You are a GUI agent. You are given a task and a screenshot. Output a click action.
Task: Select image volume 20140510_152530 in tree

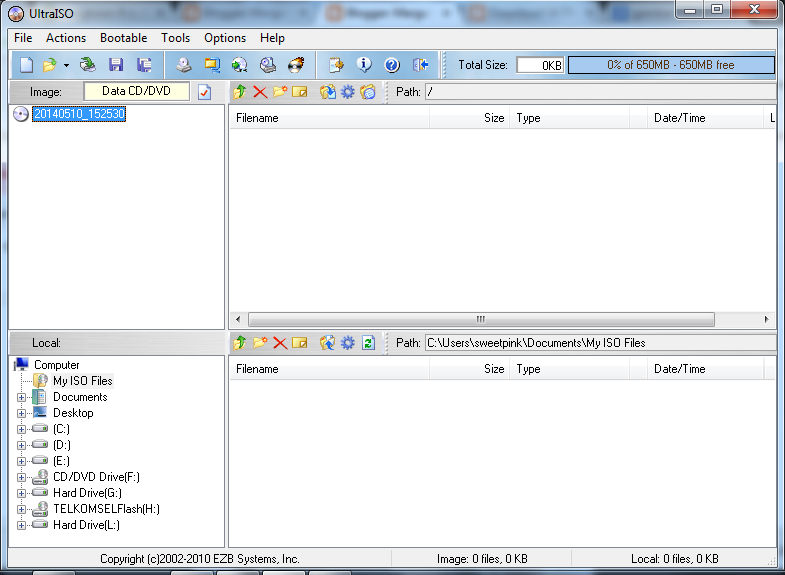79,114
